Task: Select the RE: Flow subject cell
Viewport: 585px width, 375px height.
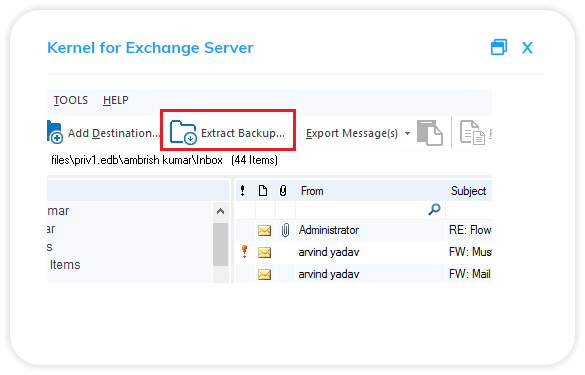Action: [470, 230]
